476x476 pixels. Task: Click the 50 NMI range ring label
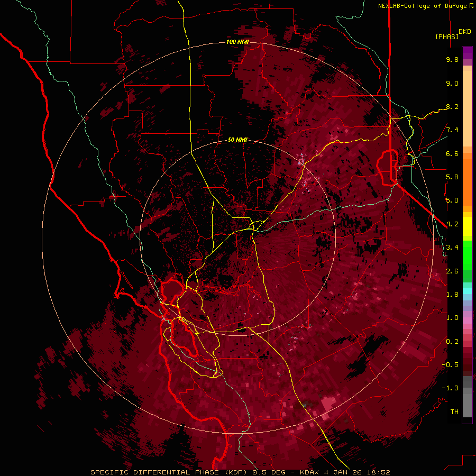[x=237, y=140]
